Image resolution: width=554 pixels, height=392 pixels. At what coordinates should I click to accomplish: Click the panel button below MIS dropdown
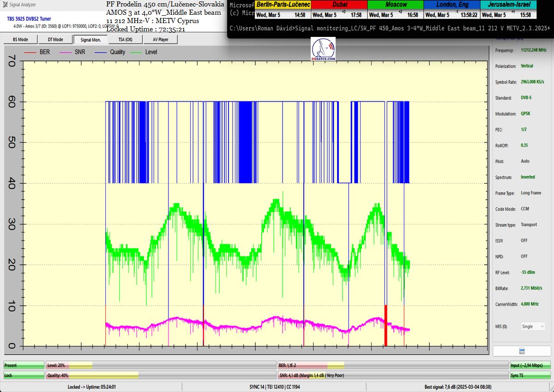tap(521, 351)
